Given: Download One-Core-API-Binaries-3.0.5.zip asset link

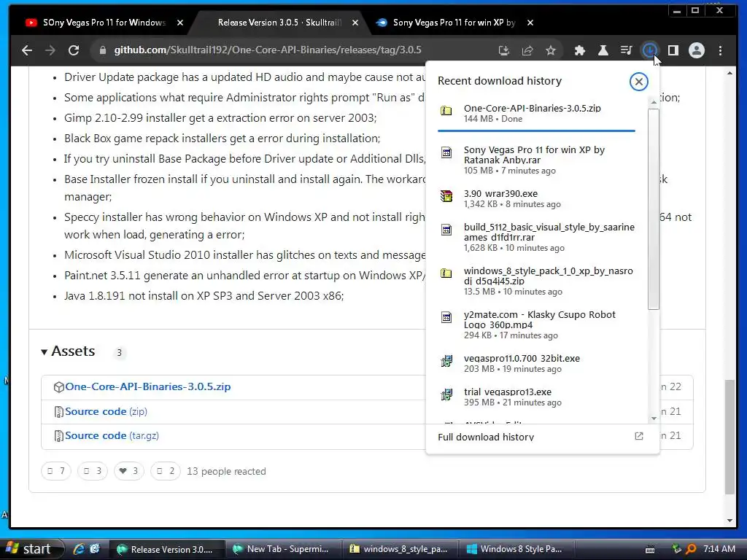Looking at the screenshot, I should (x=147, y=386).
